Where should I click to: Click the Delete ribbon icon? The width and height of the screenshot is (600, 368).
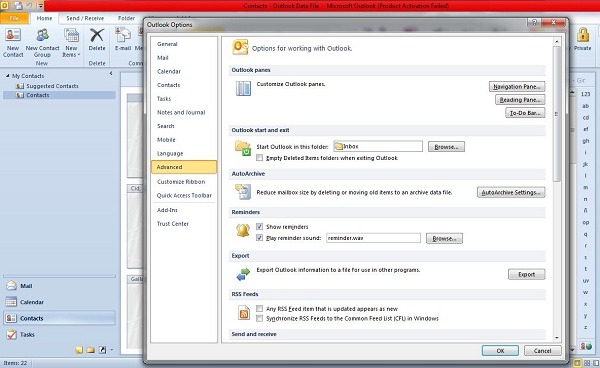pos(97,40)
